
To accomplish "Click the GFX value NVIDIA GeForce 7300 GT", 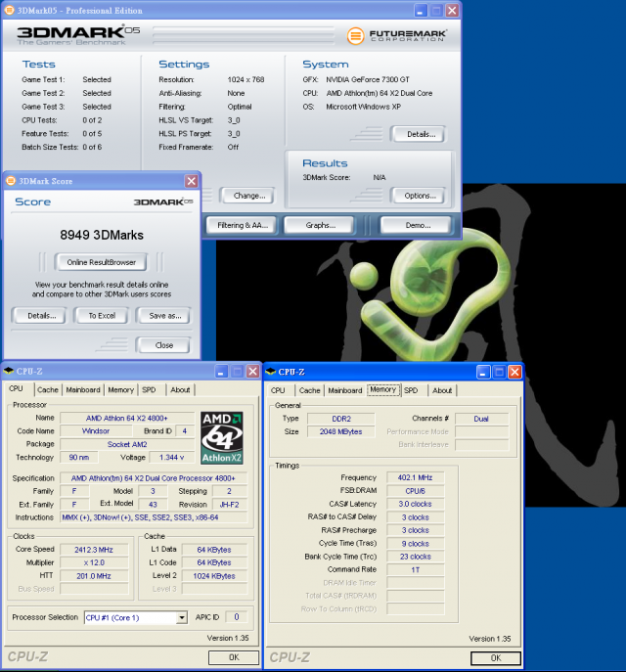I will (x=368, y=79).
